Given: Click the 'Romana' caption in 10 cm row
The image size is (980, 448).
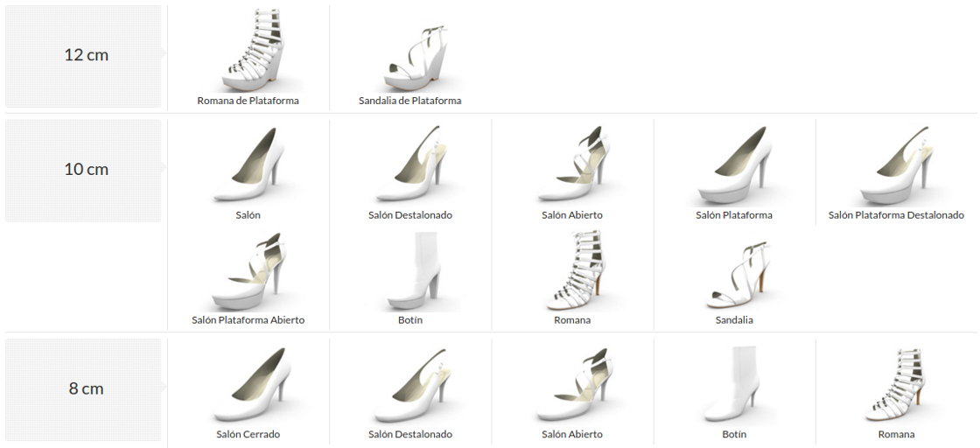Looking at the screenshot, I should tap(572, 320).
